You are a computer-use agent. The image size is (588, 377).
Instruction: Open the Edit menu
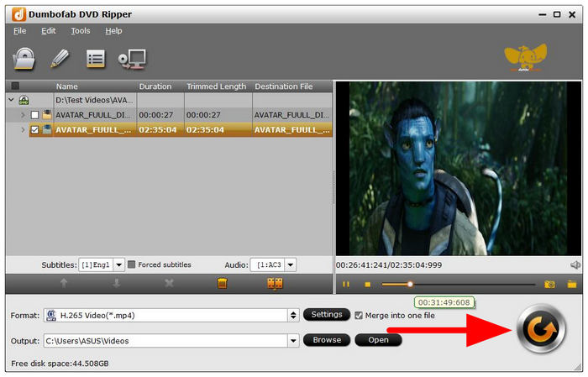coord(49,31)
